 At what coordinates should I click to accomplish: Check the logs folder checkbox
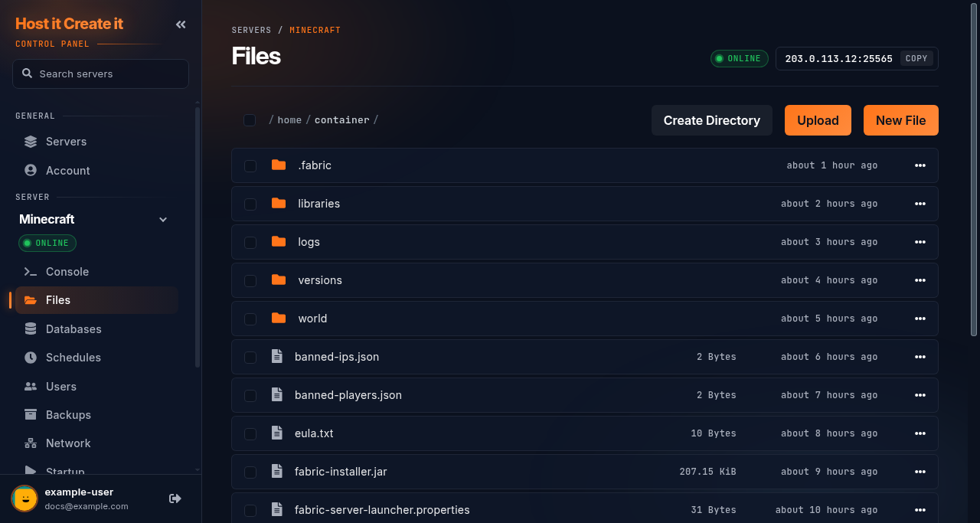(250, 243)
